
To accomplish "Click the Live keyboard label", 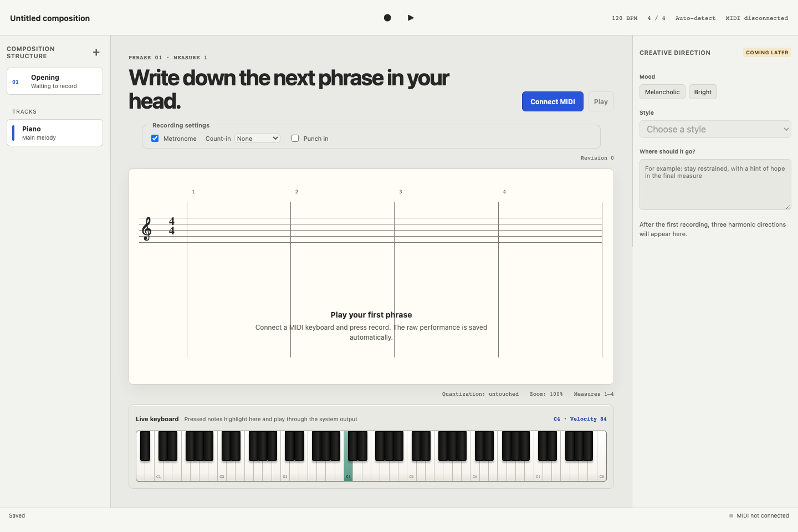I will click(x=157, y=419).
